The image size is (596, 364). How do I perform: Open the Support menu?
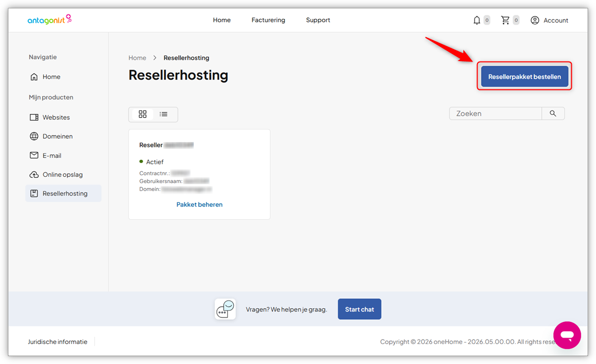(317, 19)
